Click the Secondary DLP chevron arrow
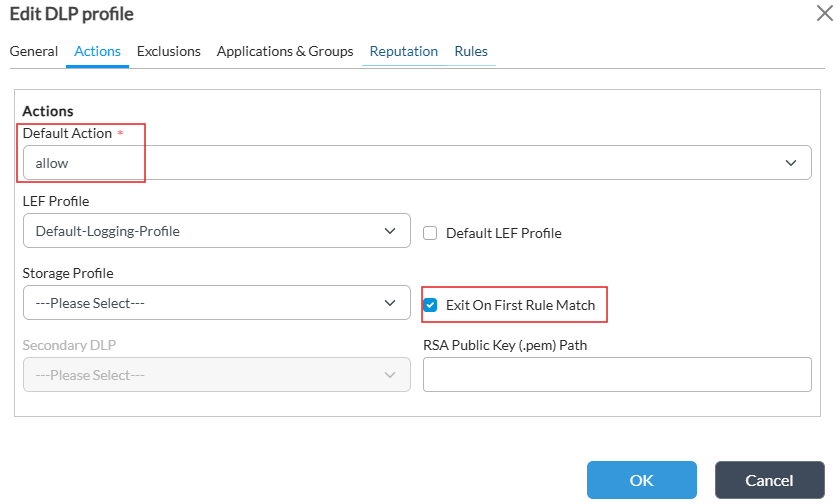Image resolution: width=838 pixels, height=504 pixels. tap(390, 375)
